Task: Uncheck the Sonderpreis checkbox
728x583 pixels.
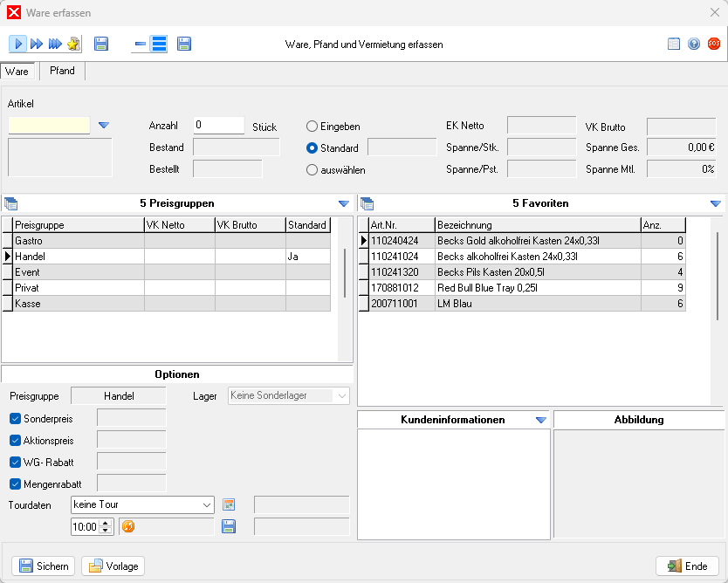Action: (x=15, y=418)
